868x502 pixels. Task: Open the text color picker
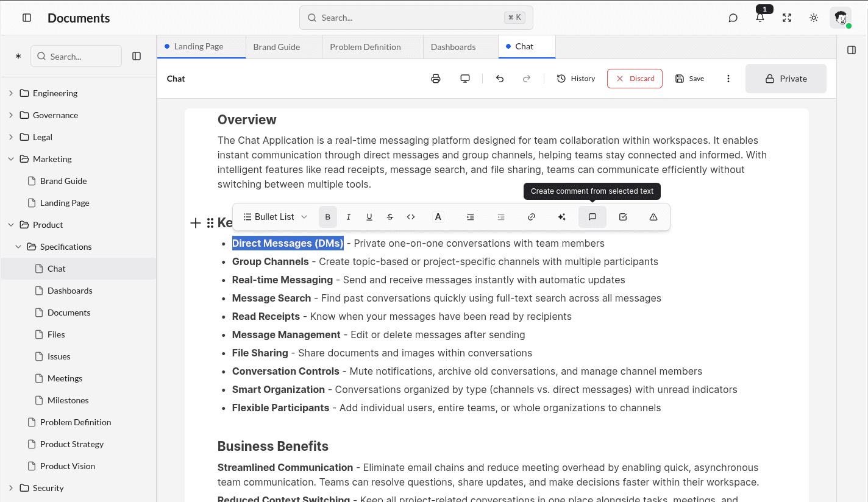[x=438, y=216]
